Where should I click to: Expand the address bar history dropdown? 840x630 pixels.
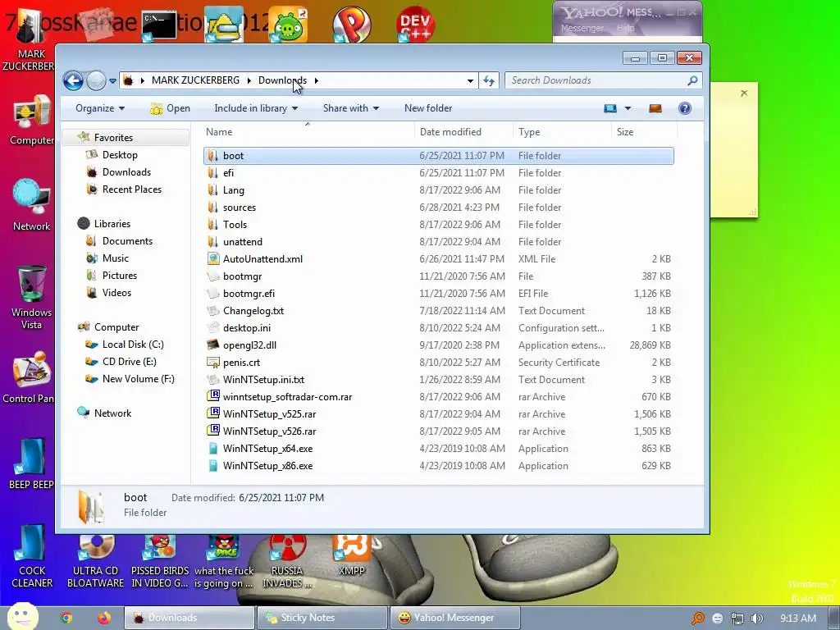point(470,80)
